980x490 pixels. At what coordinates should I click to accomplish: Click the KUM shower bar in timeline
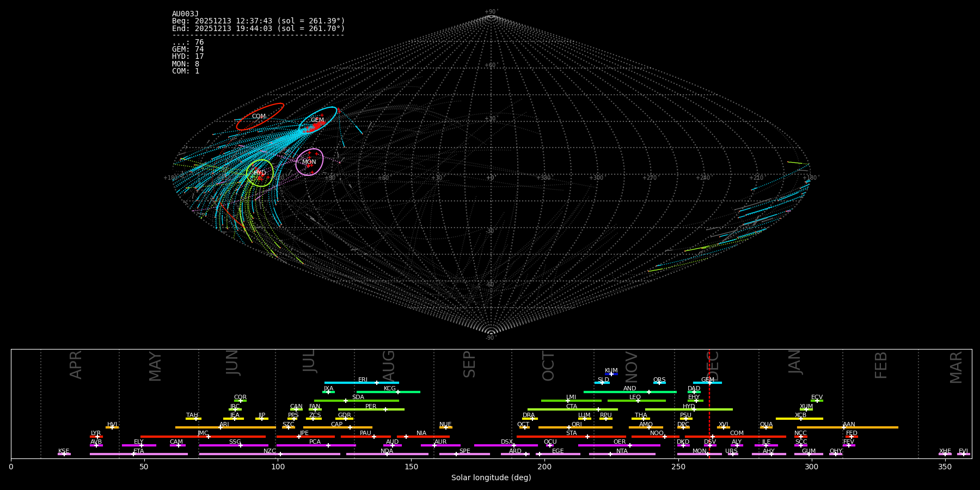coord(611,374)
